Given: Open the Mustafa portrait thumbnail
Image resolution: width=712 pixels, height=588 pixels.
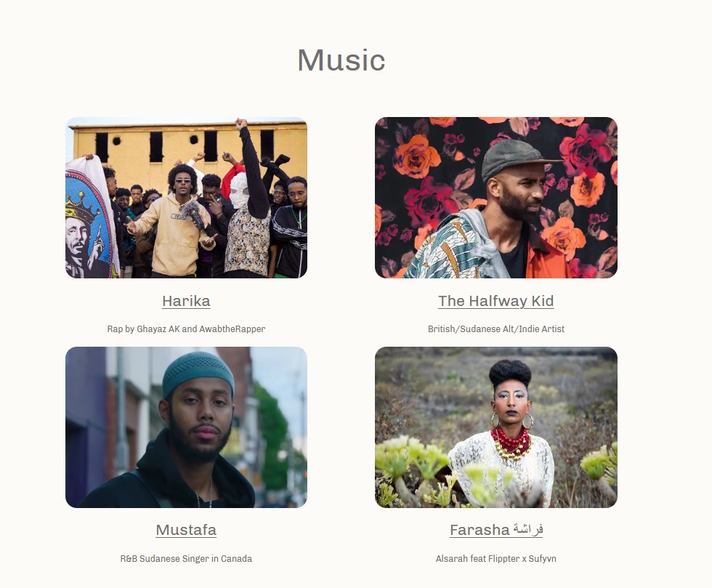Looking at the screenshot, I should pos(186,427).
